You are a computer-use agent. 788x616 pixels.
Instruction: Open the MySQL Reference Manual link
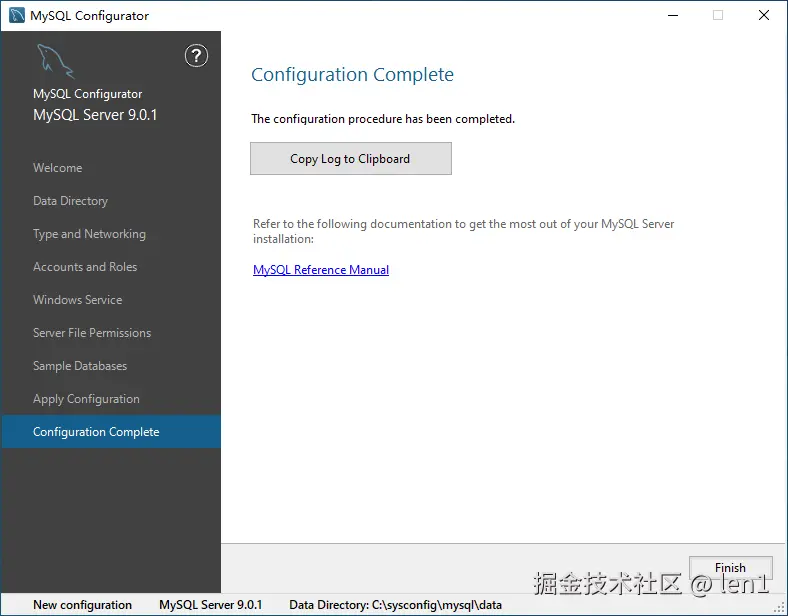pos(321,270)
